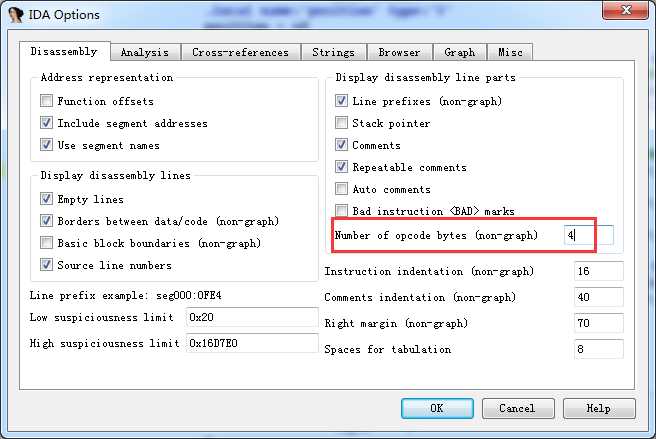Viewport: 656px width, 439px height.
Task: Uncheck the Comments checkbox
Action: pyautogui.click(x=341, y=145)
